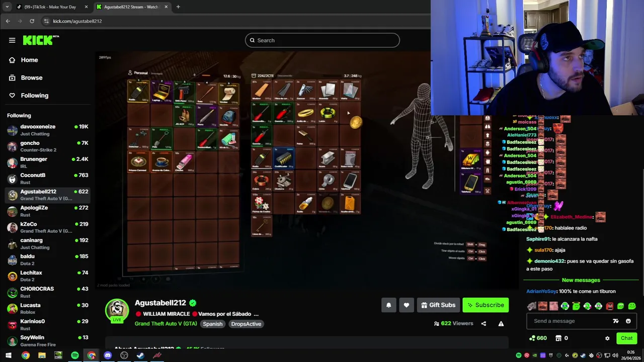Click the green Subscribe button
Screen dimensions: 644x362
coord(486,305)
